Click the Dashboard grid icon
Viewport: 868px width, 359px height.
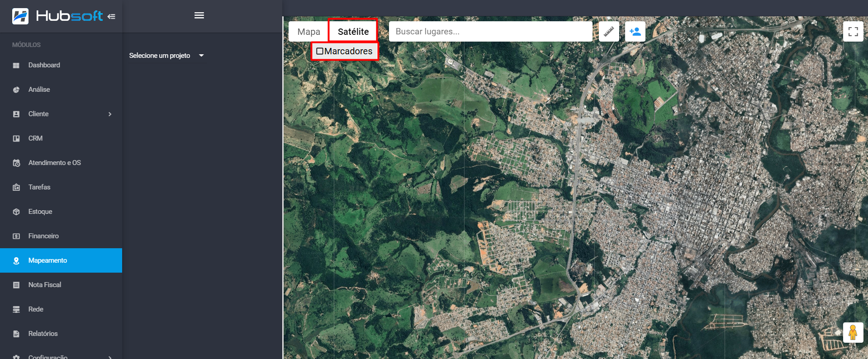[16, 65]
